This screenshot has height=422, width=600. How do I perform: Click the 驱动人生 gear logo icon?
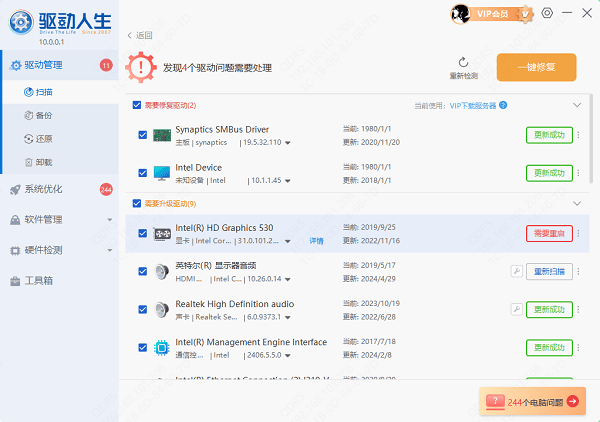click(21, 23)
